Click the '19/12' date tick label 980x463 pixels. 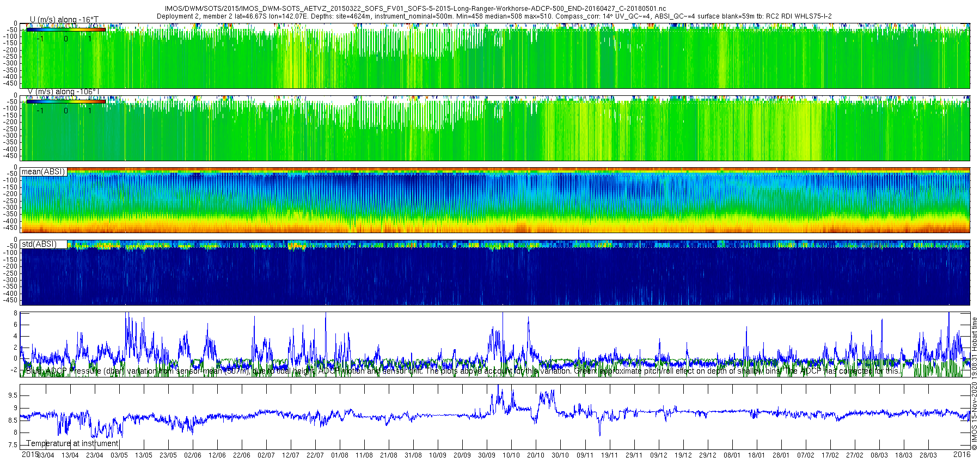point(683,455)
